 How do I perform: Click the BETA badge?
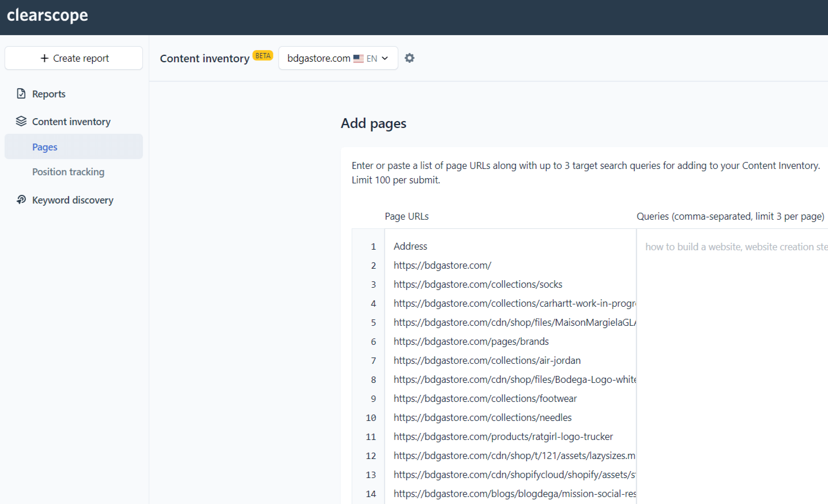click(263, 55)
